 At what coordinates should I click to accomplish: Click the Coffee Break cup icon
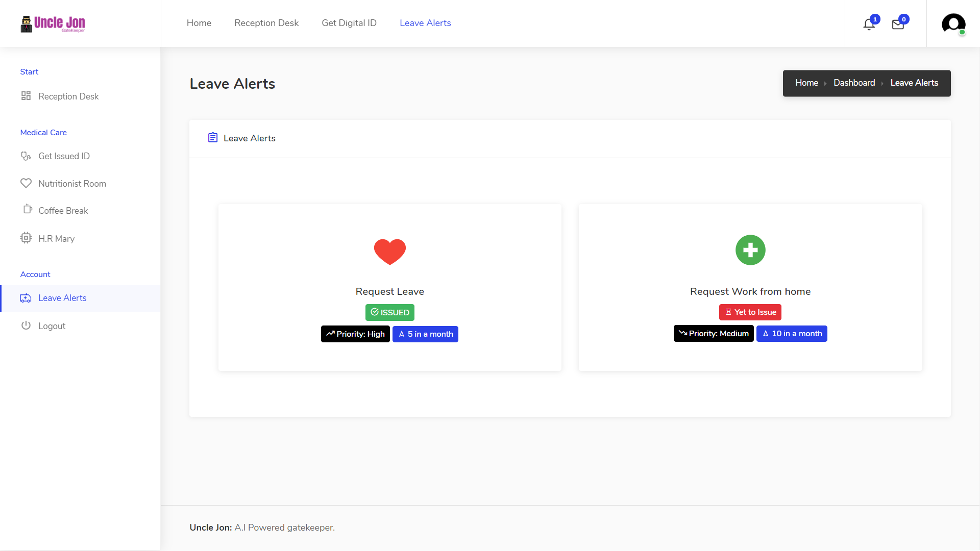[x=28, y=209]
